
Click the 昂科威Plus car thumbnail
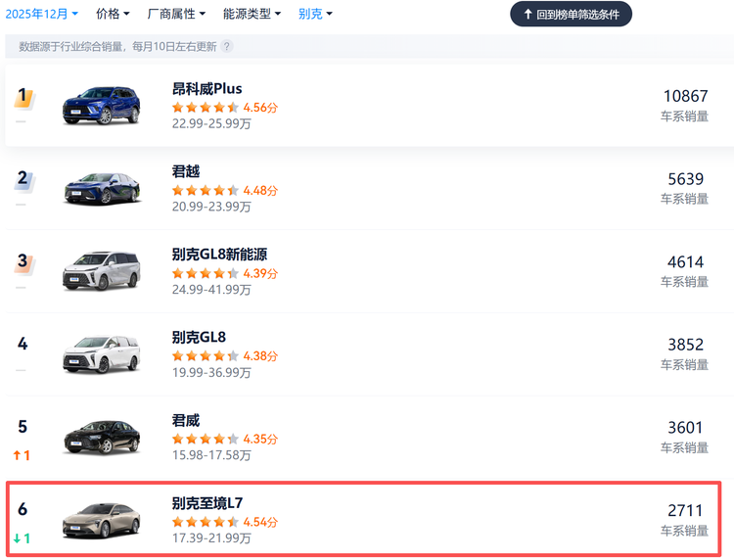(x=102, y=105)
